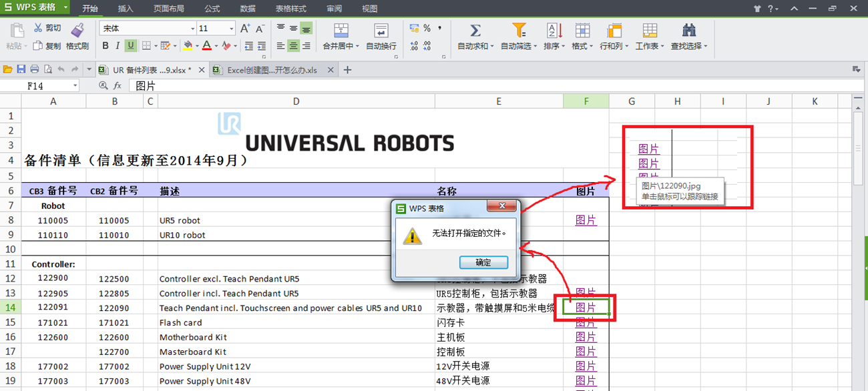Increase font size with the A+ icon
This screenshot has width=868, height=391.
point(245,28)
